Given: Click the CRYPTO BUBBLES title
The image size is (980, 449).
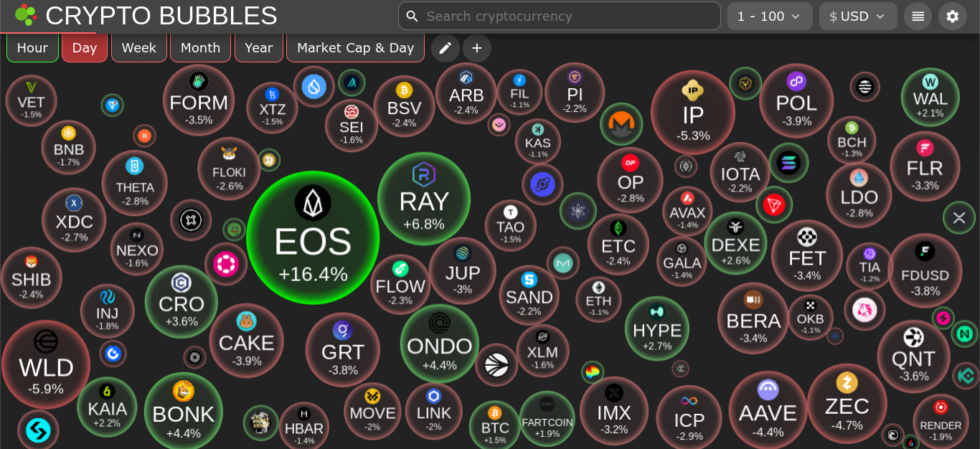Looking at the screenshot, I should point(161,16).
